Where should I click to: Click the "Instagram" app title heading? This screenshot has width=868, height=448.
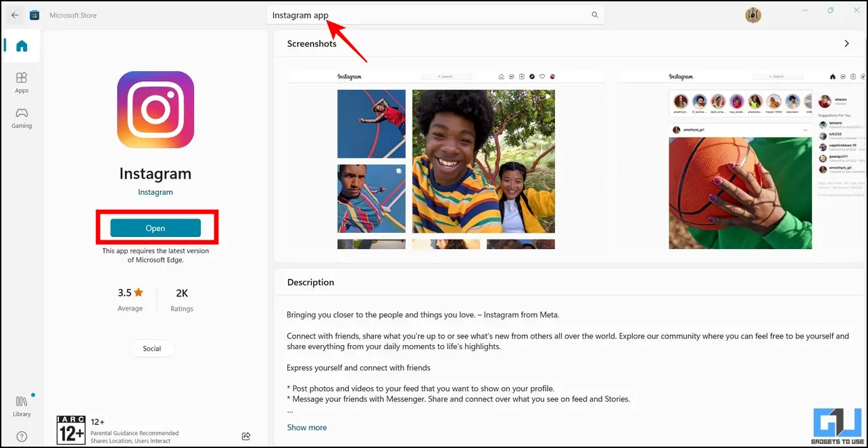tap(155, 173)
